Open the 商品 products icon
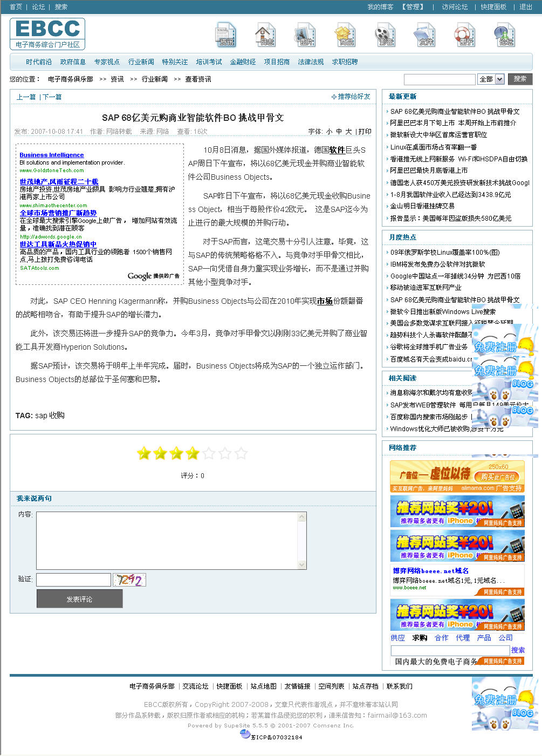 coord(346,35)
